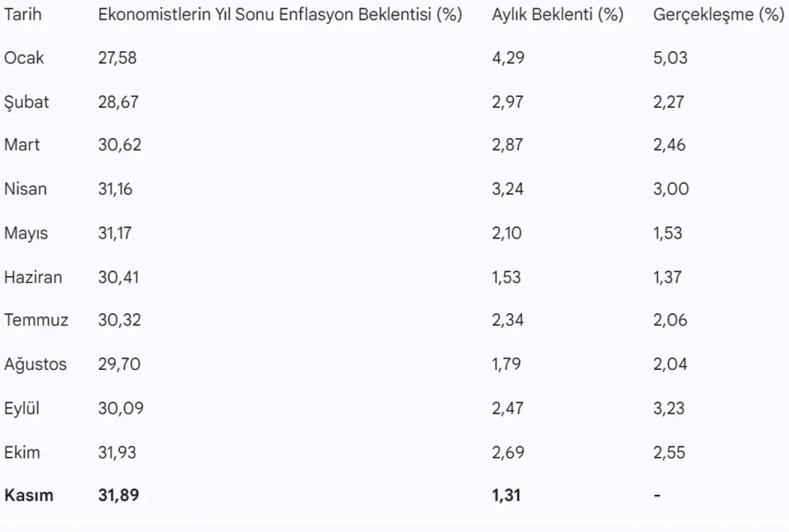Click the Kasım monthly expectation 1,31

(506, 496)
